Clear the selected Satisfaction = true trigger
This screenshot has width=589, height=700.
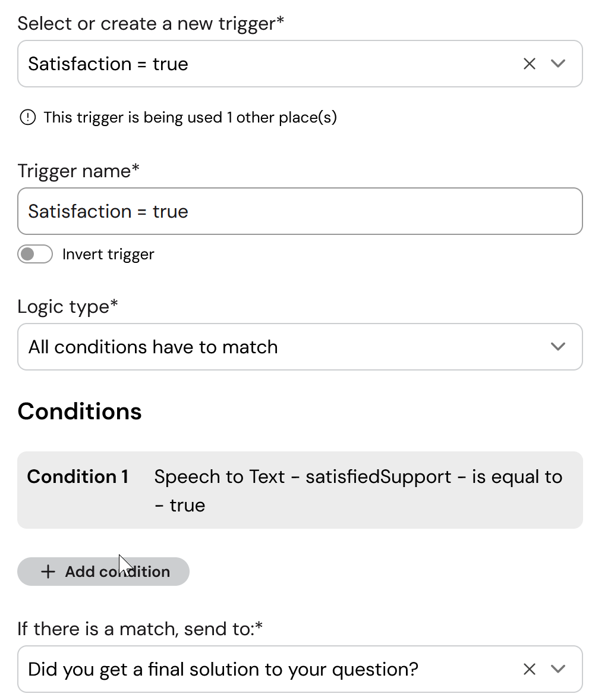pos(529,64)
